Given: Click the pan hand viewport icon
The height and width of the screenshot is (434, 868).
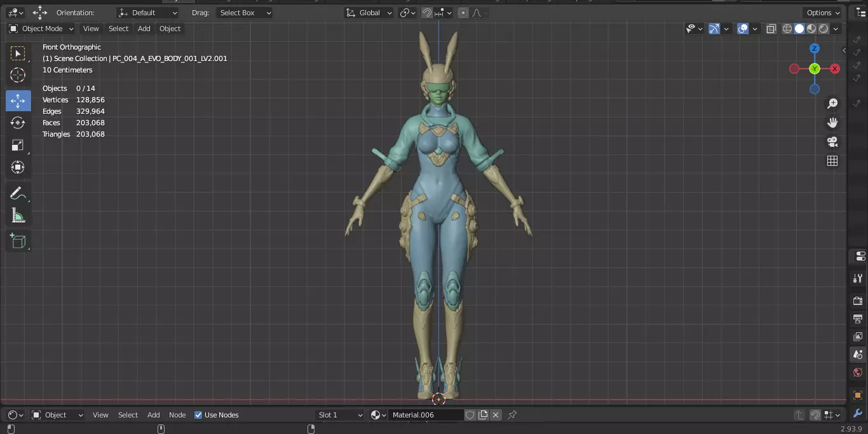Looking at the screenshot, I should tap(832, 123).
